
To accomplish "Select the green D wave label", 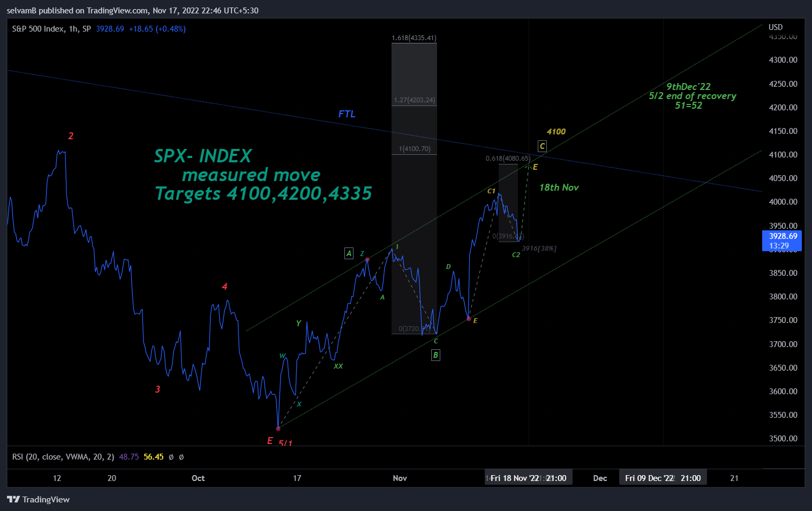I will [448, 267].
